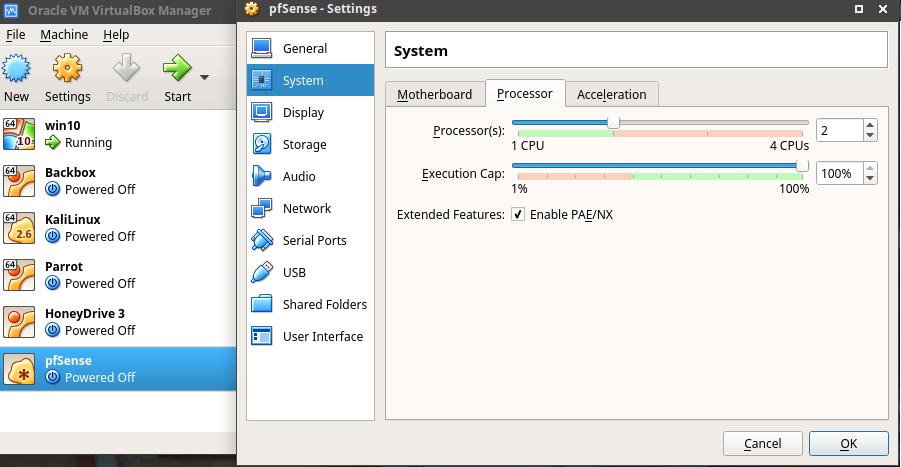Click the System chip icon in sidebar

coord(262,80)
